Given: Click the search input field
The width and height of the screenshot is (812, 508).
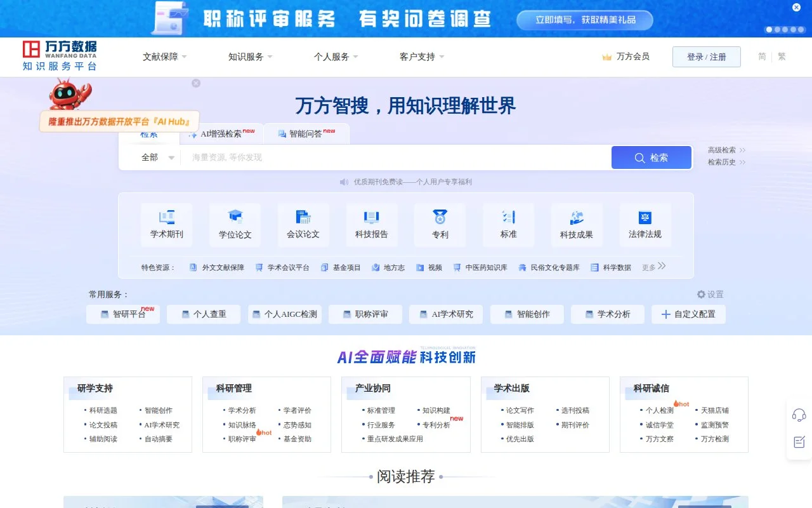Looking at the screenshot, I should click(395, 157).
